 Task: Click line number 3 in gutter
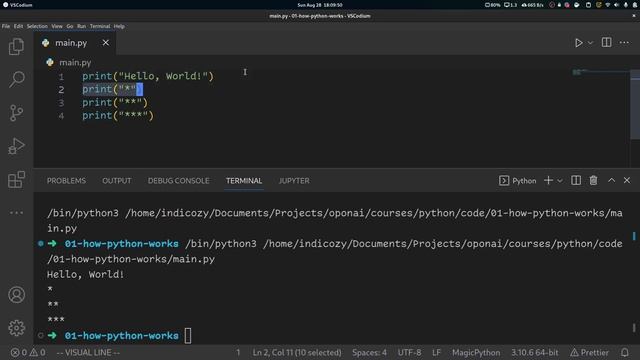[61, 103]
